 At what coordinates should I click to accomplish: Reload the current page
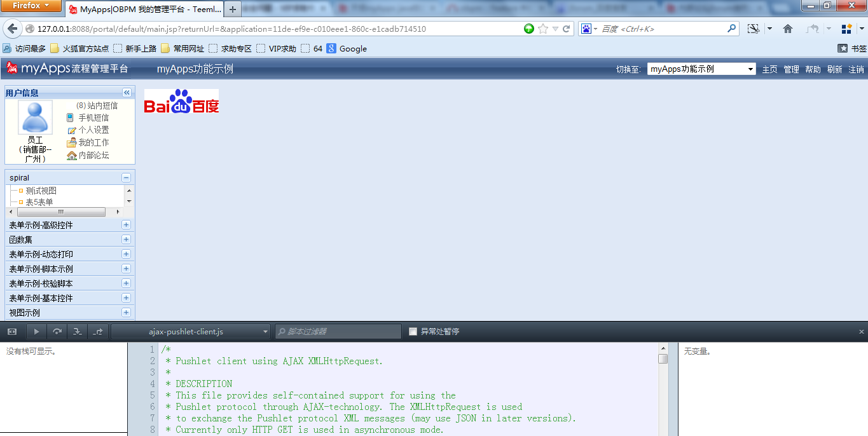[x=566, y=29]
